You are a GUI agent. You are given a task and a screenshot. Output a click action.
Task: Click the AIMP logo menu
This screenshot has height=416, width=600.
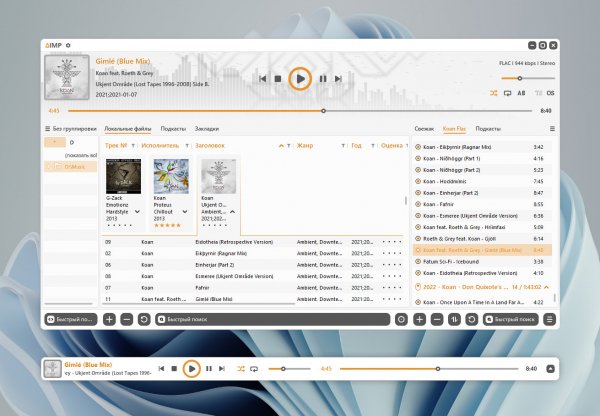click(53, 45)
